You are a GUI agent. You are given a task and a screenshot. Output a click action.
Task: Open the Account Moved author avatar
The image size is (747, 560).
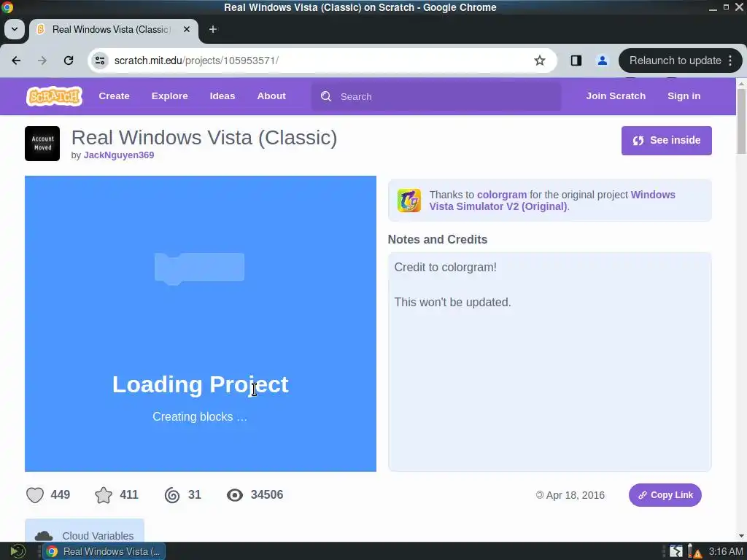[42, 144]
